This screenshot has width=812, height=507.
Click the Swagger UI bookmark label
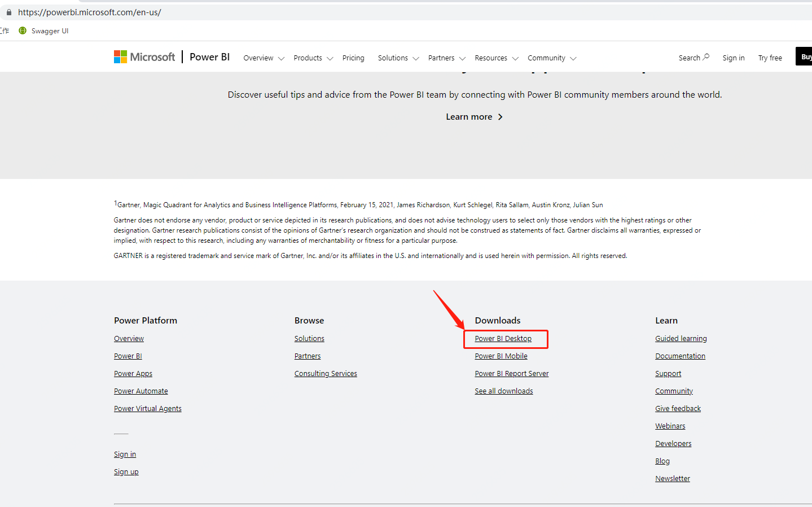pyautogui.click(x=50, y=31)
